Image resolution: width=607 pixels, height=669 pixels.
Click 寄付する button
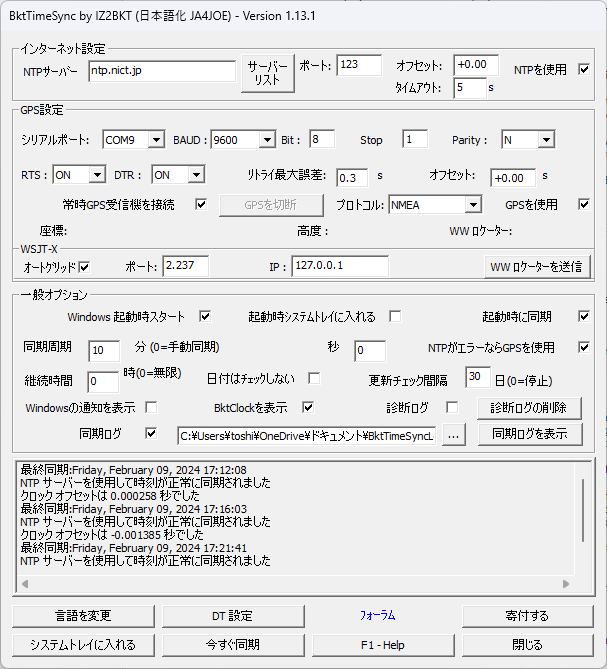click(528, 616)
